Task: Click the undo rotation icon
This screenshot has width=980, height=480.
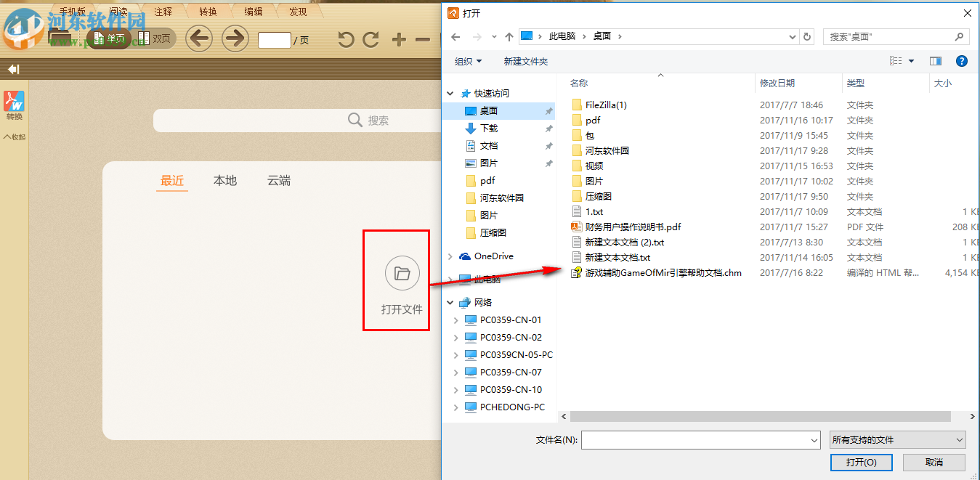Action: (x=344, y=39)
